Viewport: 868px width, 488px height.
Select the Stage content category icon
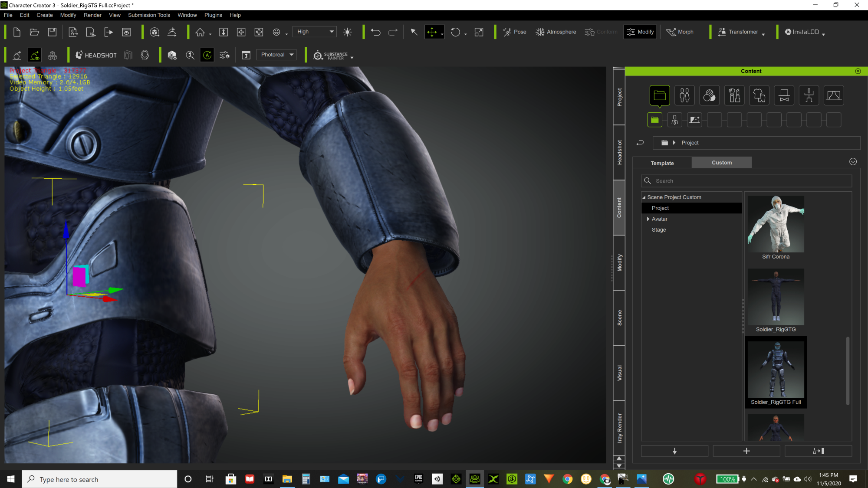pyautogui.click(x=834, y=95)
